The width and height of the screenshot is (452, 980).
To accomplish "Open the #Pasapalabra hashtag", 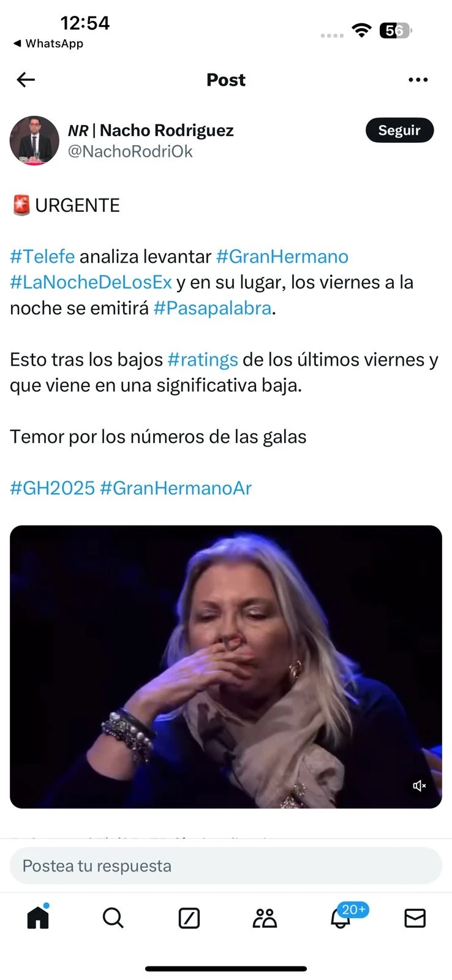I will 213,308.
